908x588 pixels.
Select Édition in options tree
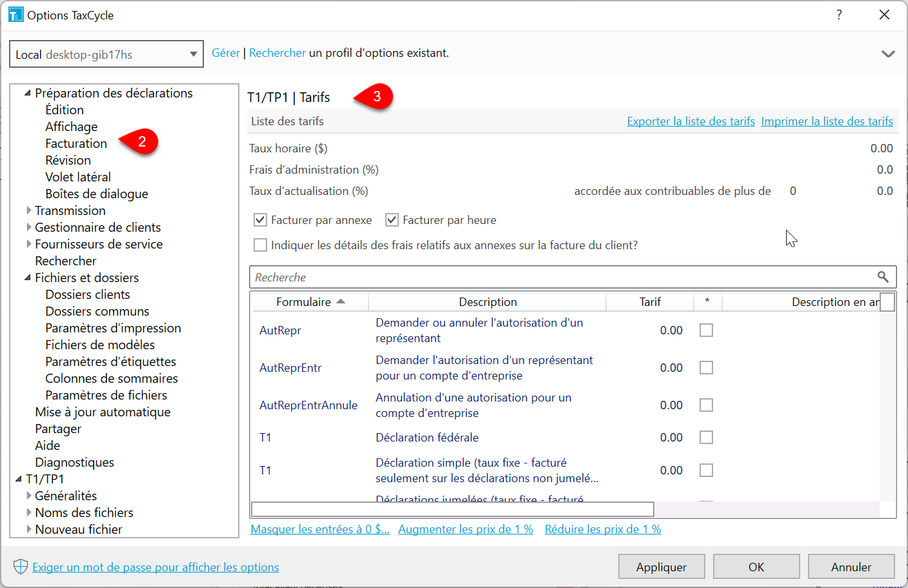[65, 110]
